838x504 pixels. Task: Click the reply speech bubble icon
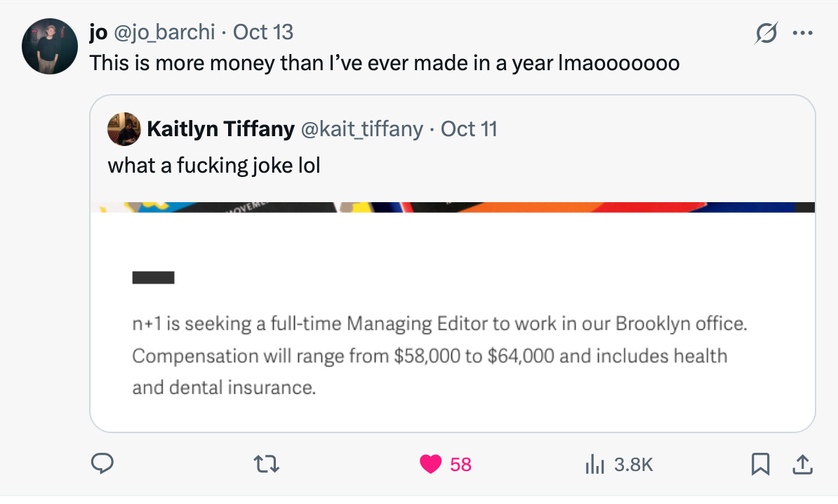coord(103,463)
